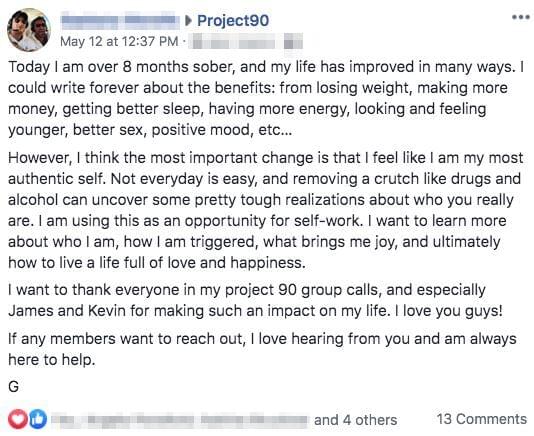This screenshot has width=534, height=436.
Task: Click the blurred author name in header
Action: [x=121, y=20]
